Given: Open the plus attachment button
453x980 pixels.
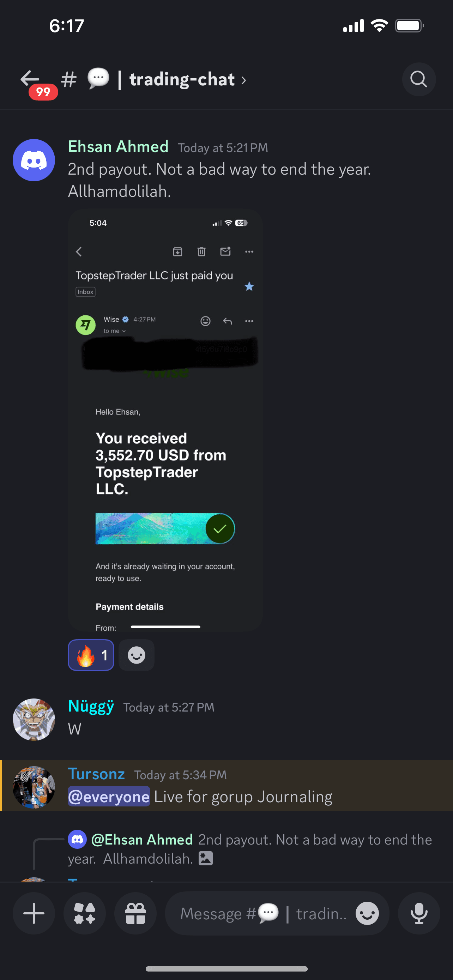Looking at the screenshot, I should pyautogui.click(x=34, y=913).
